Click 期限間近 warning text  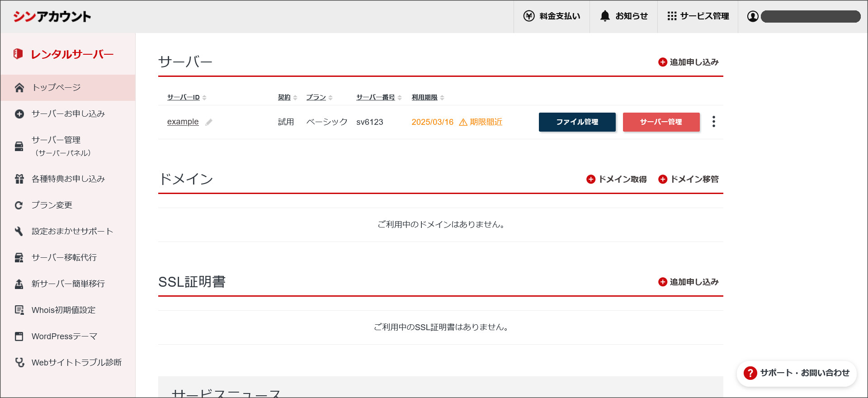point(486,122)
